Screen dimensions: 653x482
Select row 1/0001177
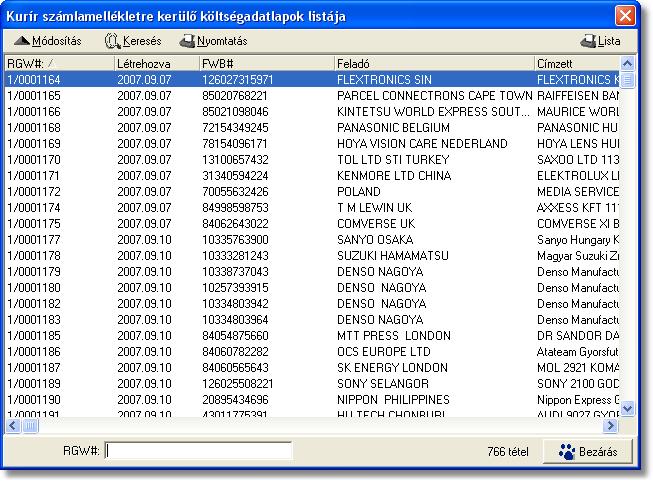tap(312, 240)
